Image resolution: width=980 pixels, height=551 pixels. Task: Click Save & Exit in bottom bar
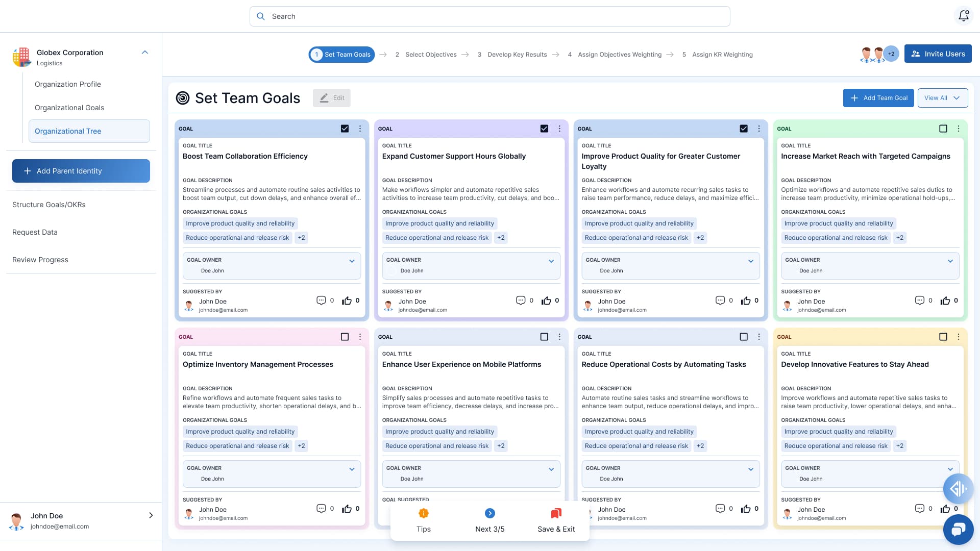[556, 521]
